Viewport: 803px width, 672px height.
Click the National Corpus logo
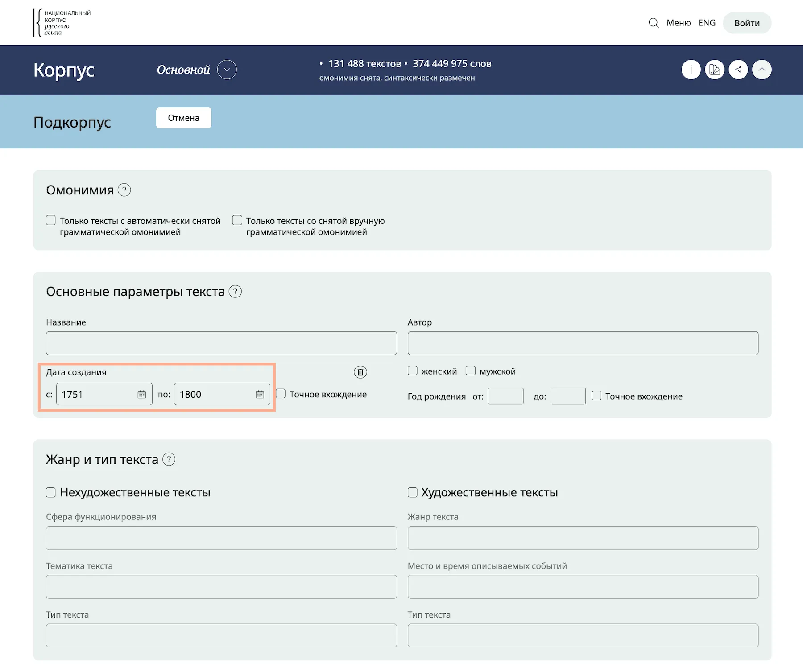[x=62, y=23]
